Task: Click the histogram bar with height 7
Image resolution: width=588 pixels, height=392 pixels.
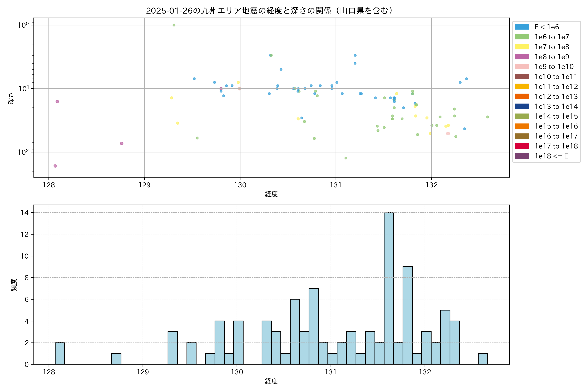Action: coord(313,326)
